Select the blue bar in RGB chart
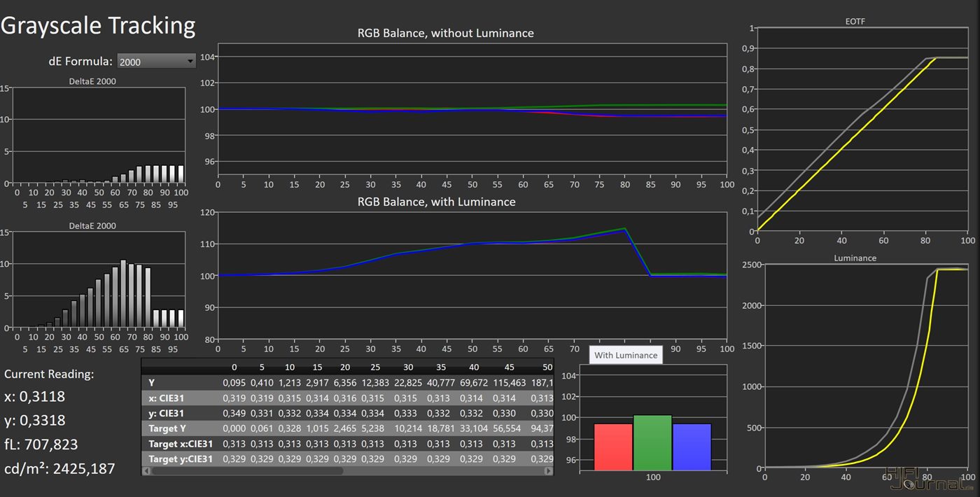 point(692,447)
